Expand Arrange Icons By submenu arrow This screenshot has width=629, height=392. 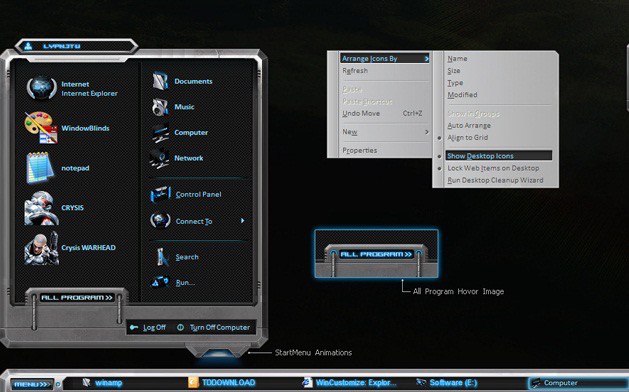click(426, 59)
